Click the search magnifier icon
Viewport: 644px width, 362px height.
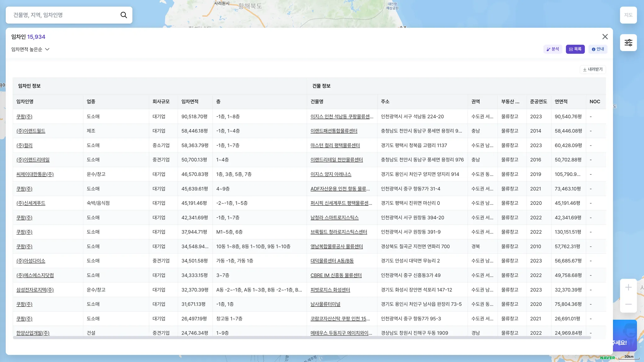(x=124, y=15)
